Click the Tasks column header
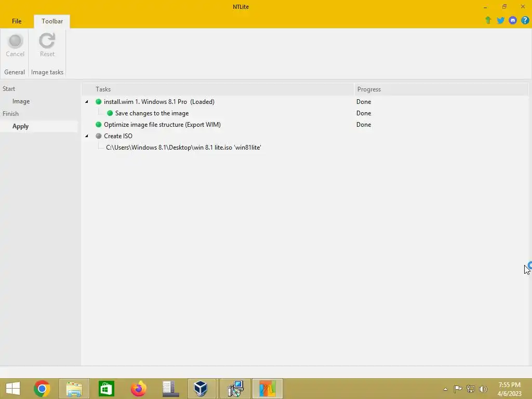Screen dimensions: 532x399 (218, 89)
